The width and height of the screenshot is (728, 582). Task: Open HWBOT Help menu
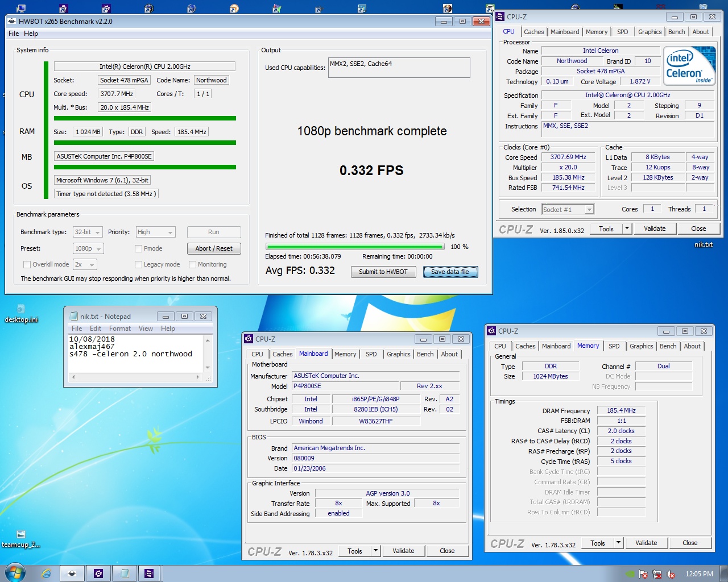coord(31,34)
